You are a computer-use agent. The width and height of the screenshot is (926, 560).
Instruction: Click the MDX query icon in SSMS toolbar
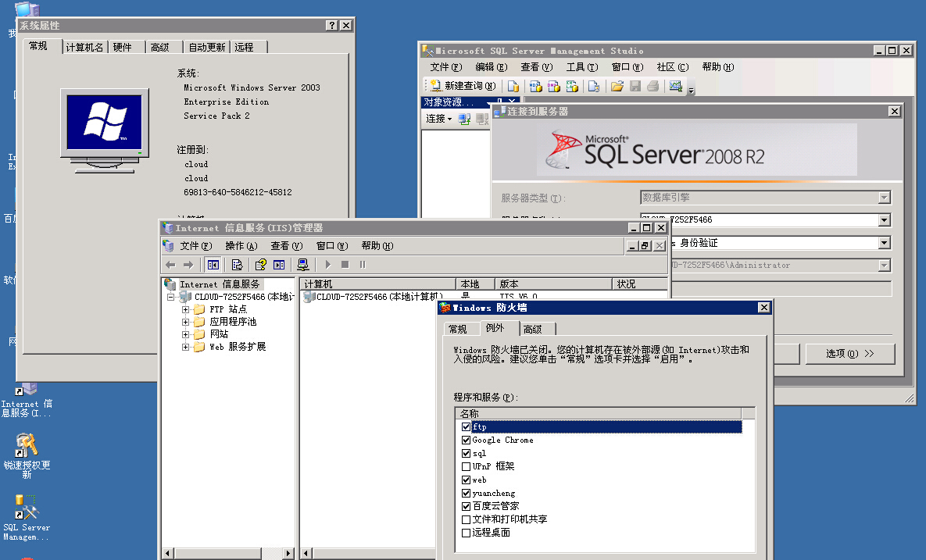pyautogui.click(x=535, y=86)
